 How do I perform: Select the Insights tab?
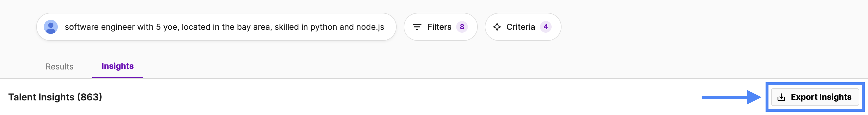[x=118, y=66]
